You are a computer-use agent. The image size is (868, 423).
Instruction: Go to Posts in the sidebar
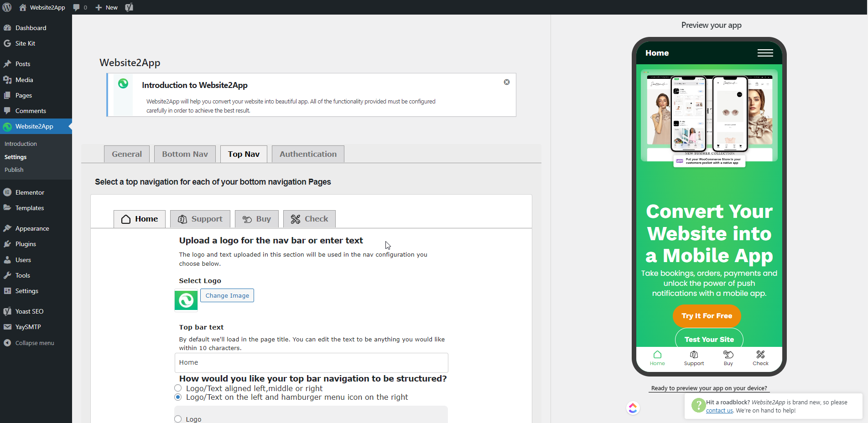(x=36, y=64)
